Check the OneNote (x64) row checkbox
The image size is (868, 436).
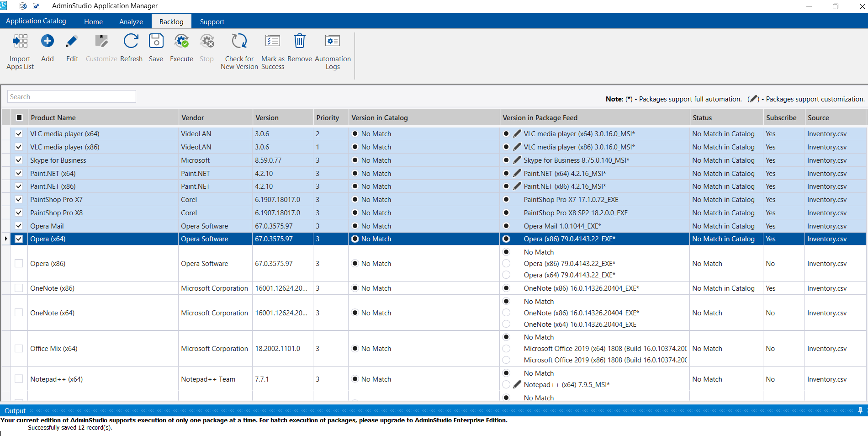19,313
